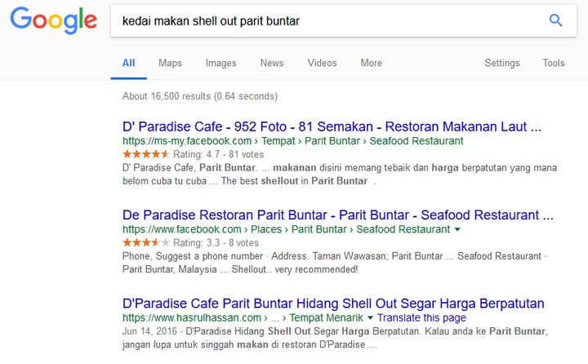Select the All results tab

[129, 63]
